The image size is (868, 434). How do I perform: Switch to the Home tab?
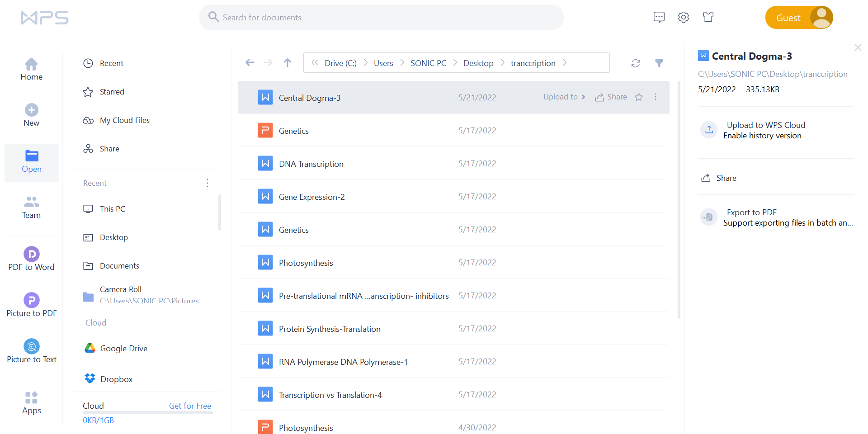[x=31, y=69]
